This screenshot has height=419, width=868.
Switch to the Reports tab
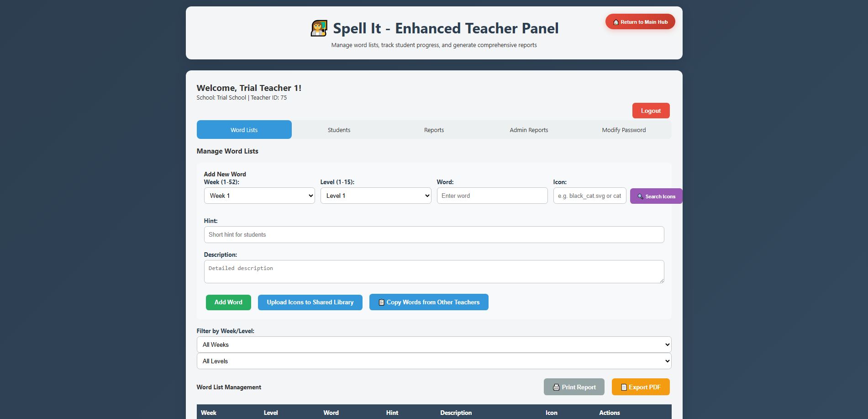[434, 130]
